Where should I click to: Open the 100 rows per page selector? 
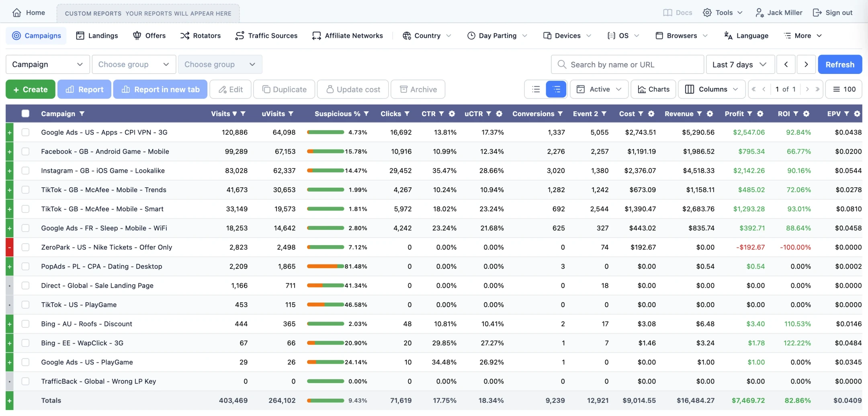tap(844, 89)
